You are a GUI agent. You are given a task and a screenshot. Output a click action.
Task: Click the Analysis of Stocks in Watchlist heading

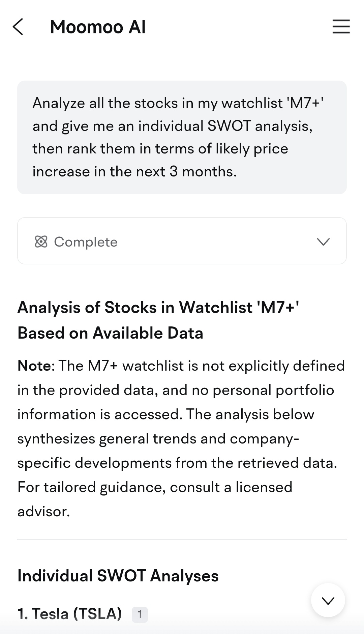click(158, 308)
